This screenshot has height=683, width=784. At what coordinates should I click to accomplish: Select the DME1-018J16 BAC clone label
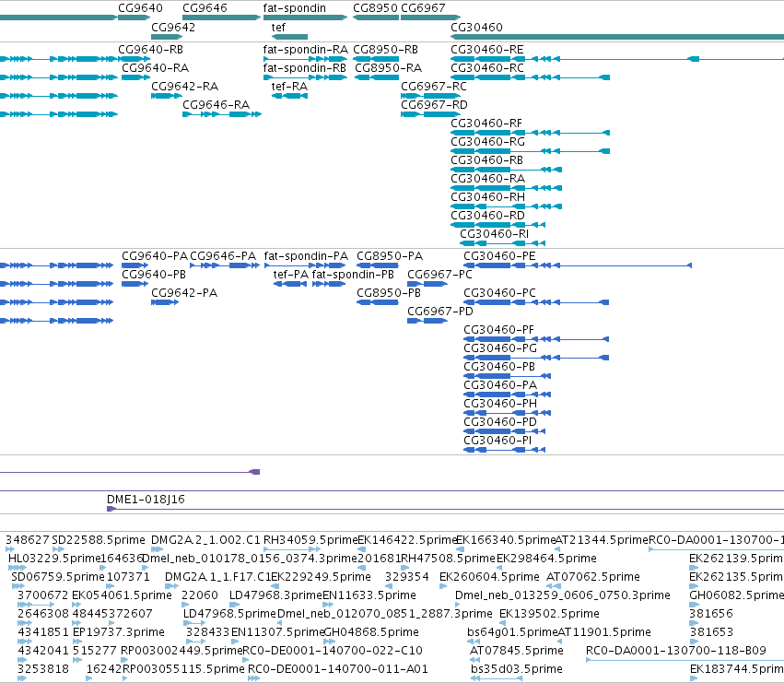[x=146, y=500]
